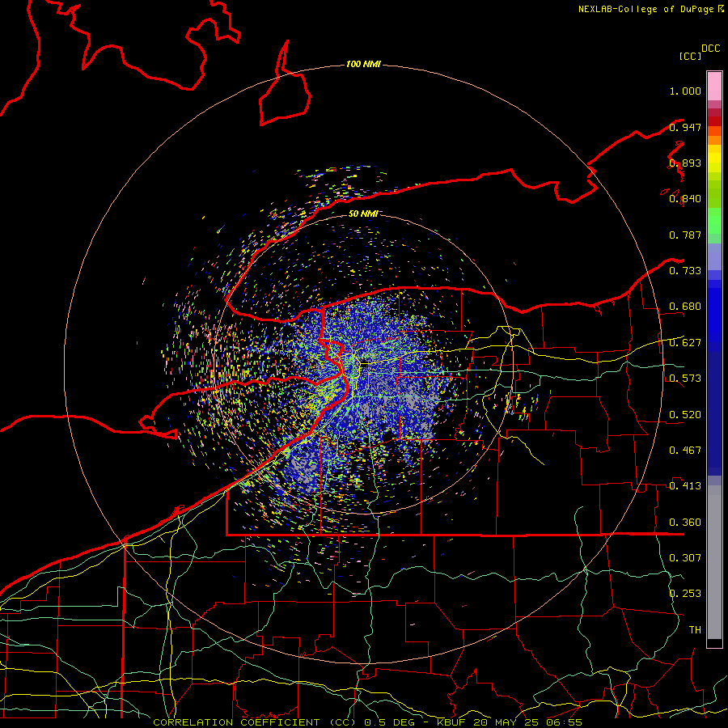This screenshot has height=728, width=728.
Task: Pick the bright green segment of the color bar
Action: point(714,222)
